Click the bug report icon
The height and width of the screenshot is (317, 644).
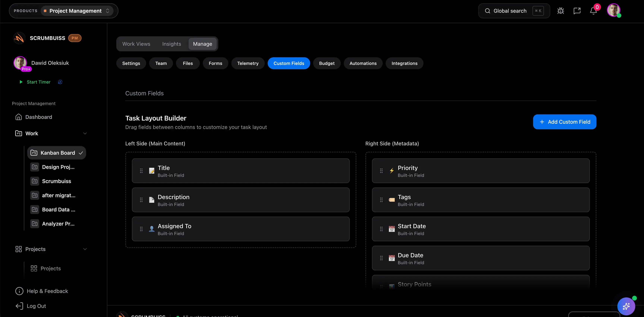(560, 11)
